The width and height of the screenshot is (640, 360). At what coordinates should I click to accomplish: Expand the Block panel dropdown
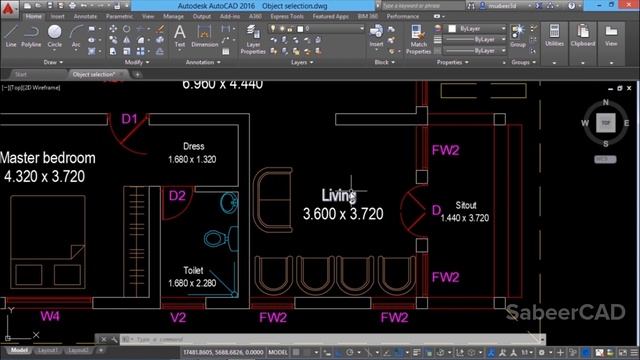coord(384,62)
